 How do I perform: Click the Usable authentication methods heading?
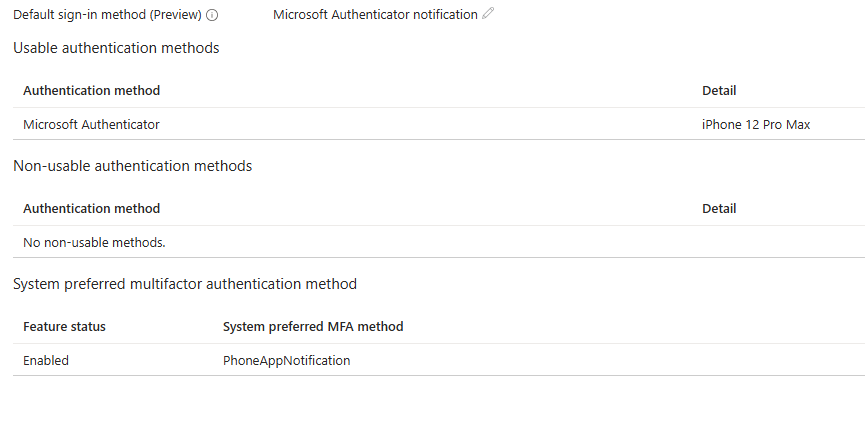116,48
